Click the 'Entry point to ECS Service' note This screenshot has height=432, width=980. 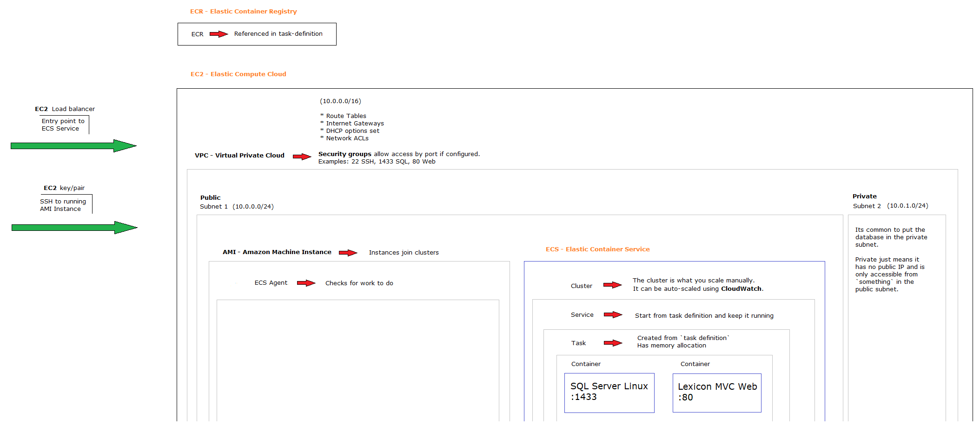coord(63,125)
